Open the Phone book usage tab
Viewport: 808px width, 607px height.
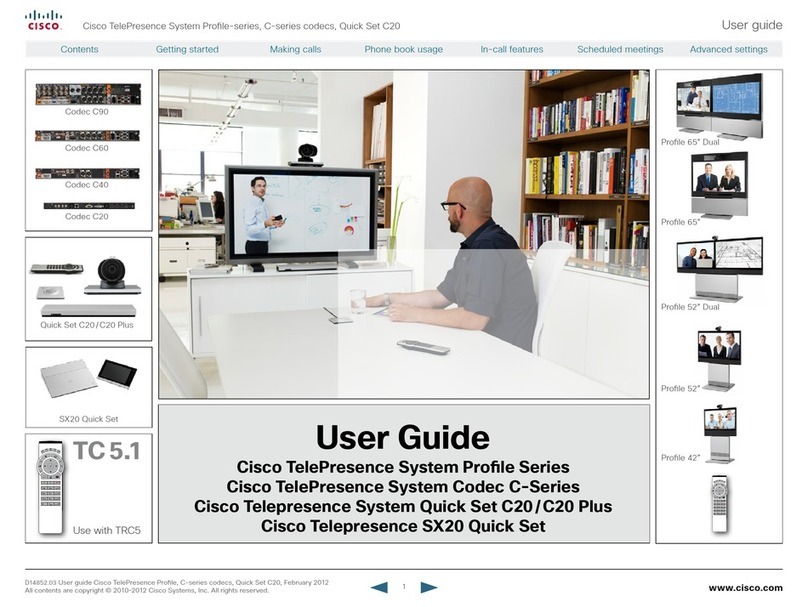(403, 49)
